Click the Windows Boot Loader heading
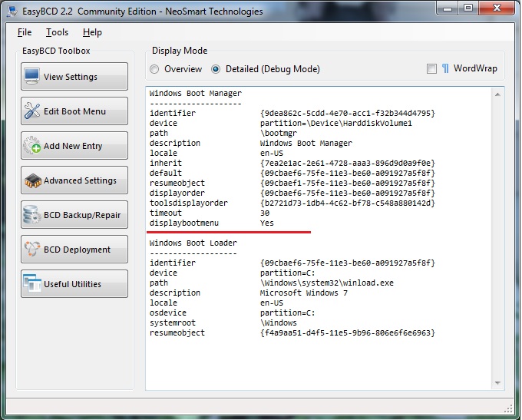The height and width of the screenshot is (420, 522). 193,243
